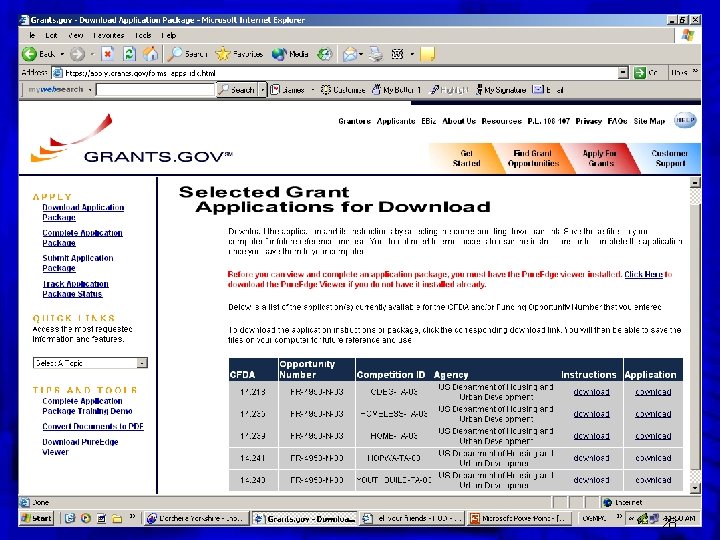The width and height of the screenshot is (720, 540).
Task: Go to Home page icon
Action: pos(150,54)
